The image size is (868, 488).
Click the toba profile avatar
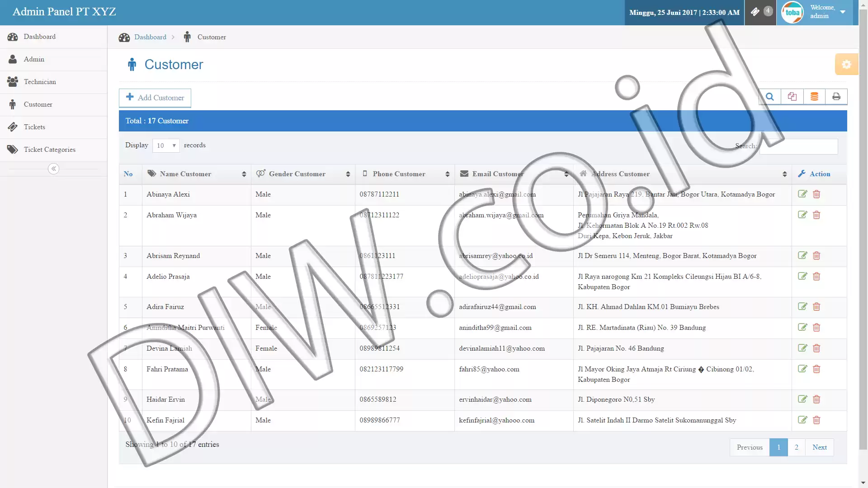coord(792,12)
